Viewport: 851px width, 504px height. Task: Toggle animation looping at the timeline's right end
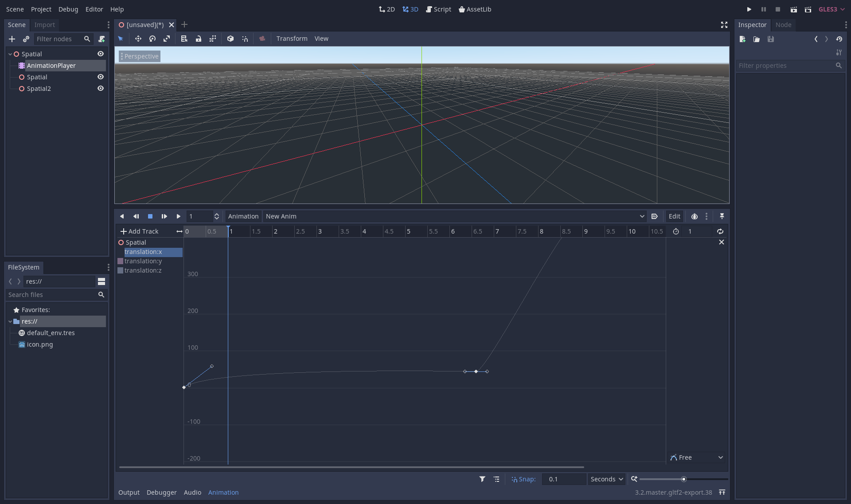(x=720, y=231)
